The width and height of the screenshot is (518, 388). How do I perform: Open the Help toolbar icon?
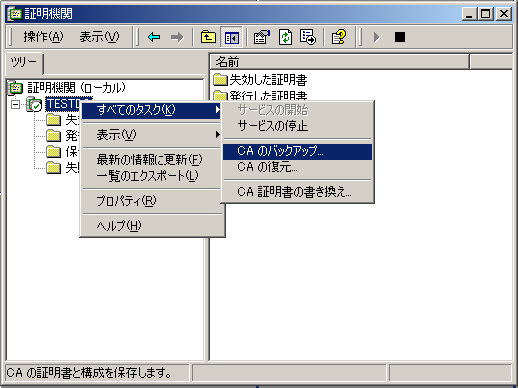(x=339, y=37)
